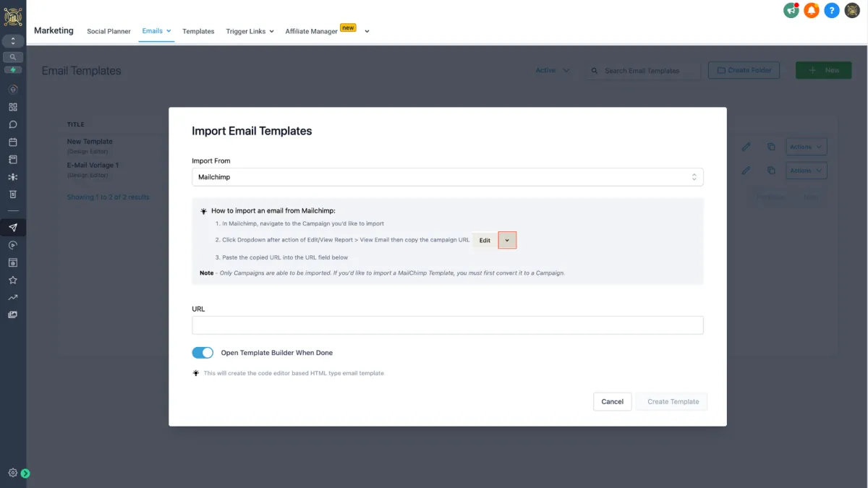
Task: Go to the Affiliate Manager tab
Action: [311, 31]
